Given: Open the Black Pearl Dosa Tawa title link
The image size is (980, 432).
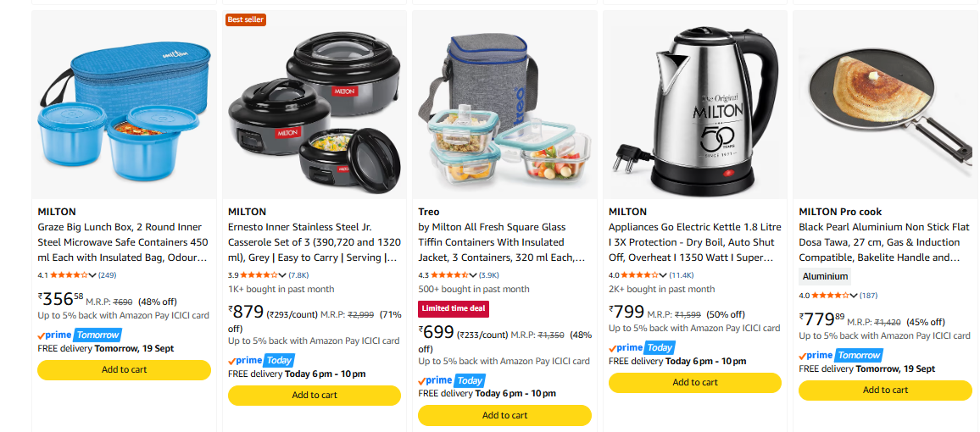Looking at the screenshot, I should click(x=883, y=242).
